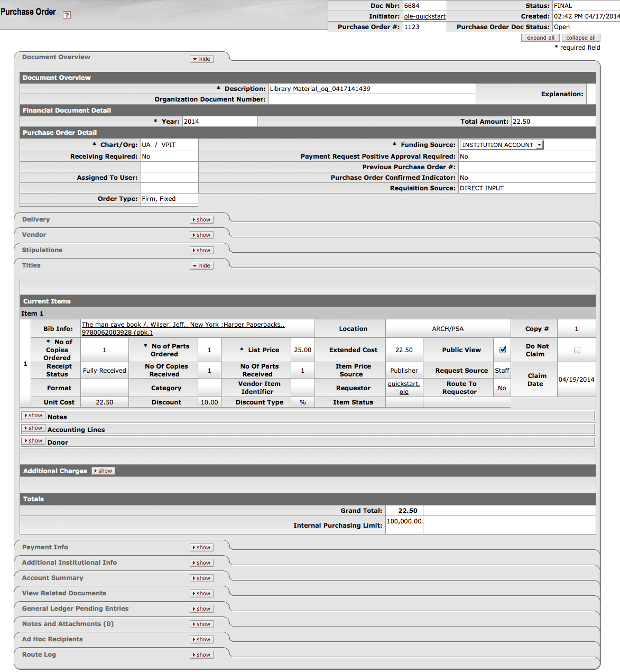
Task: Click the Status value FINAL
Action: click(x=563, y=6)
